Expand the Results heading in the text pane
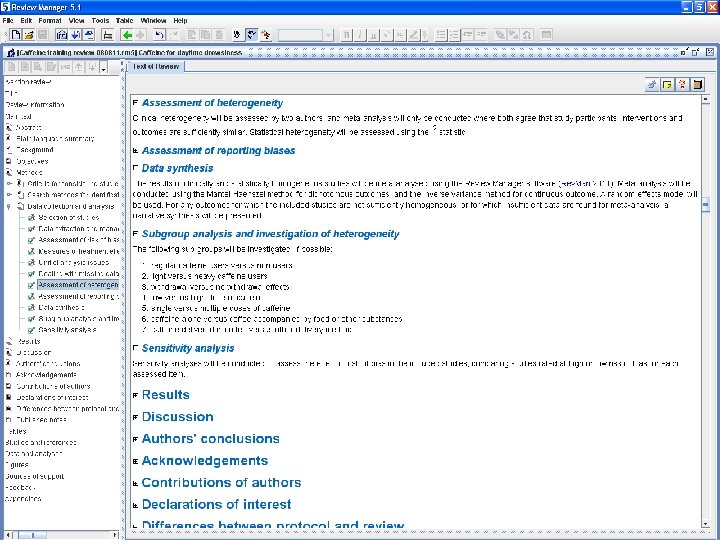Viewport: 720px width, 540px height. point(135,395)
